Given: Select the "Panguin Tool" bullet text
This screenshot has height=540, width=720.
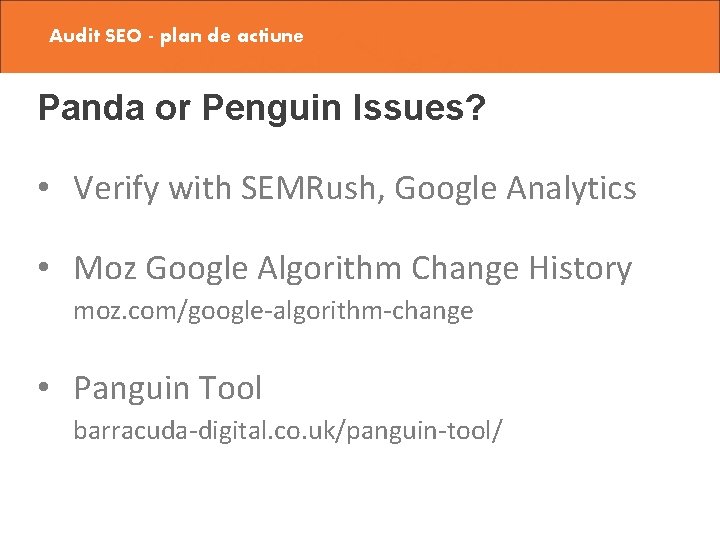Looking at the screenshot, I should click(167, 388).
